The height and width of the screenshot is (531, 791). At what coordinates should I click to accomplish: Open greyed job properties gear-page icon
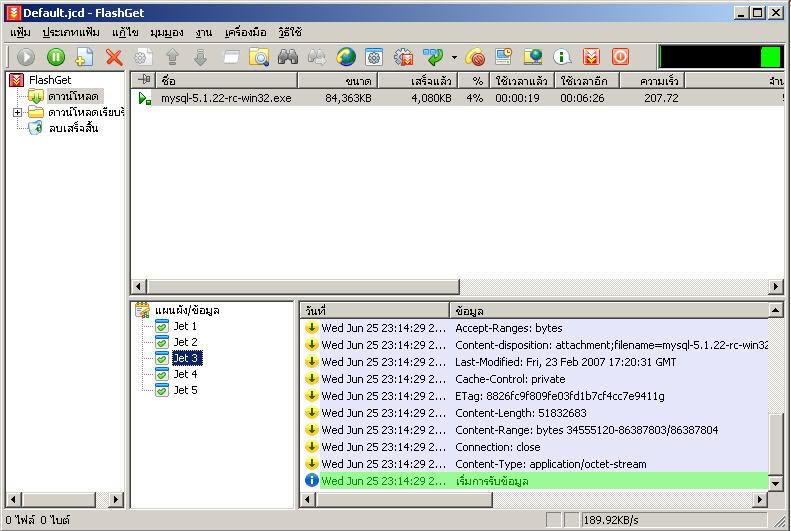pyautogui.click(x=143, y=57)
